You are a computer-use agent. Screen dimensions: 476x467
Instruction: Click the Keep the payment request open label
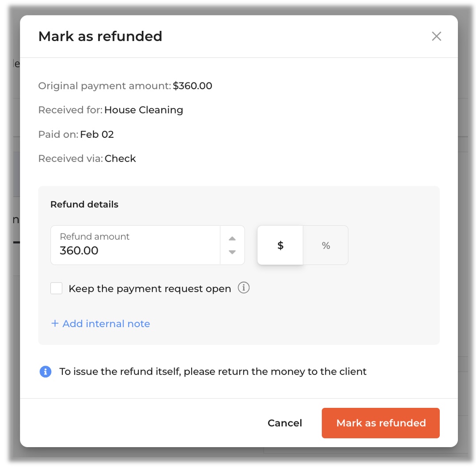click(x=150, y=289)
